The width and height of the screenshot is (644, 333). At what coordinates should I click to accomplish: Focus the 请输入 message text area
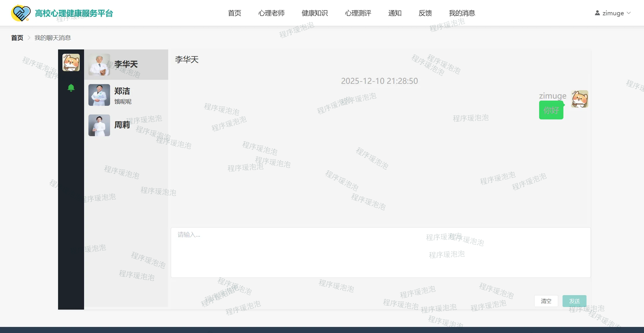[381, 252]
